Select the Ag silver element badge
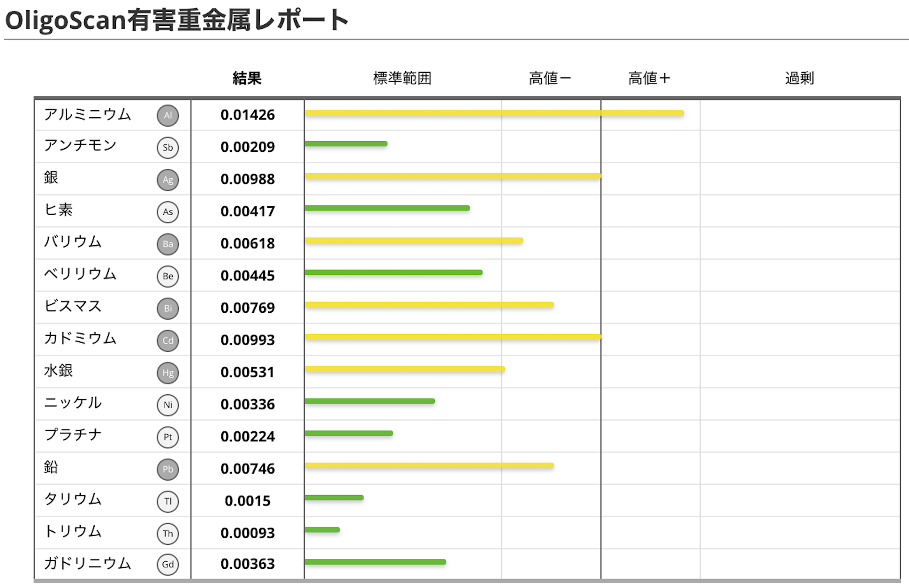Image resolution: width=909 pixels, height=588 pixels. coord(167,180)
